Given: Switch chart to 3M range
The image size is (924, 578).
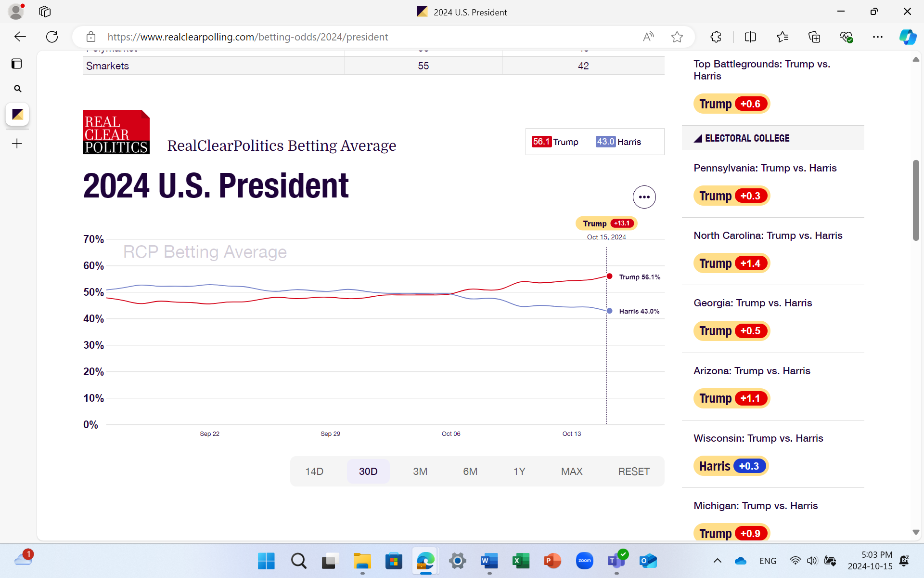Looking at the screenshot, I should pos(420,471).
